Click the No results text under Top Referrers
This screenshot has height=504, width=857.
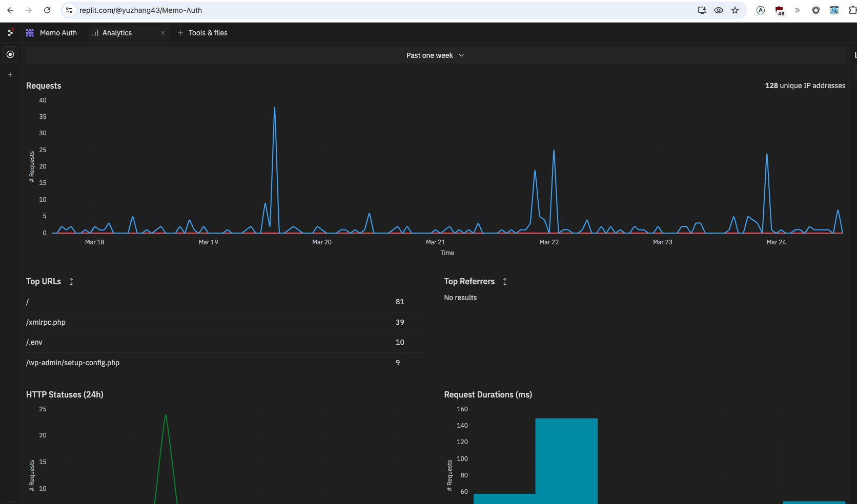pos(460,298)
